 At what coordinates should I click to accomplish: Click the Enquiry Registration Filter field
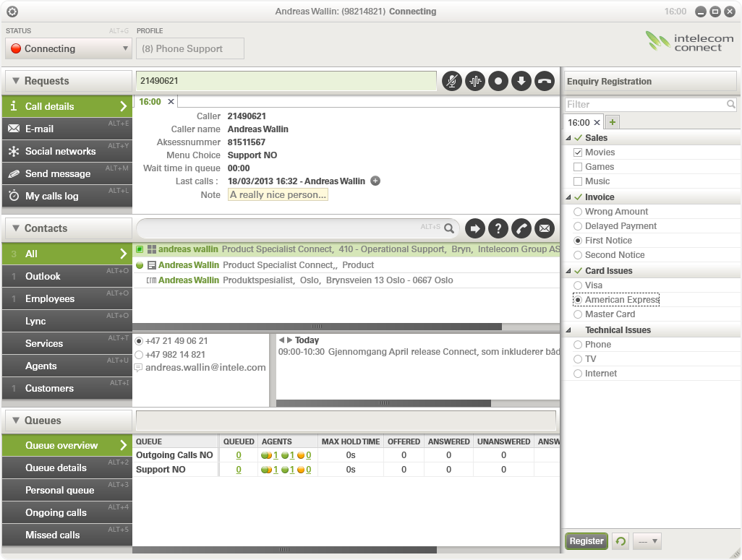click(645, 104)
